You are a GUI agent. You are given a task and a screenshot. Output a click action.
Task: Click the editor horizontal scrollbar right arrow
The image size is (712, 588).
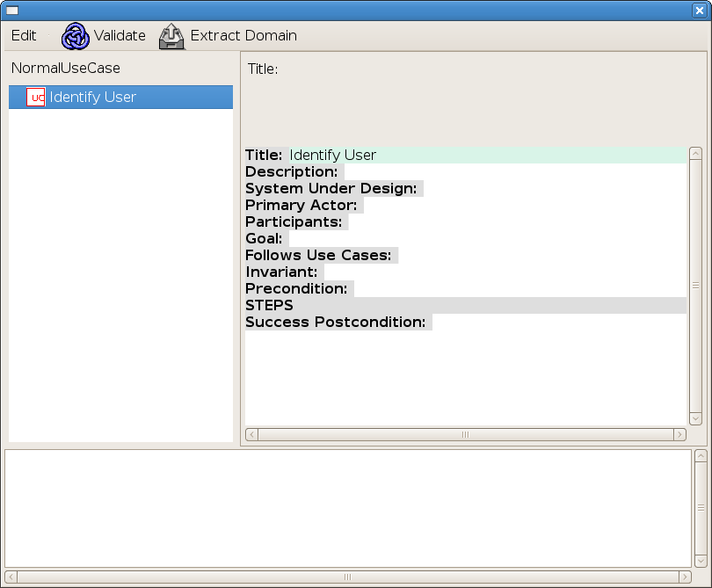679,434
